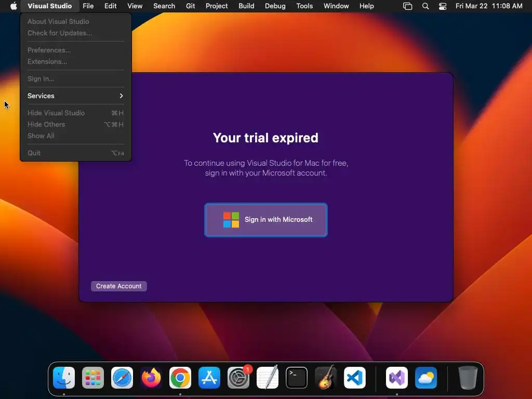Choose Hide Visual Studio menu entry
Viewport: 532px width, 399px height.
pos(75,113)
